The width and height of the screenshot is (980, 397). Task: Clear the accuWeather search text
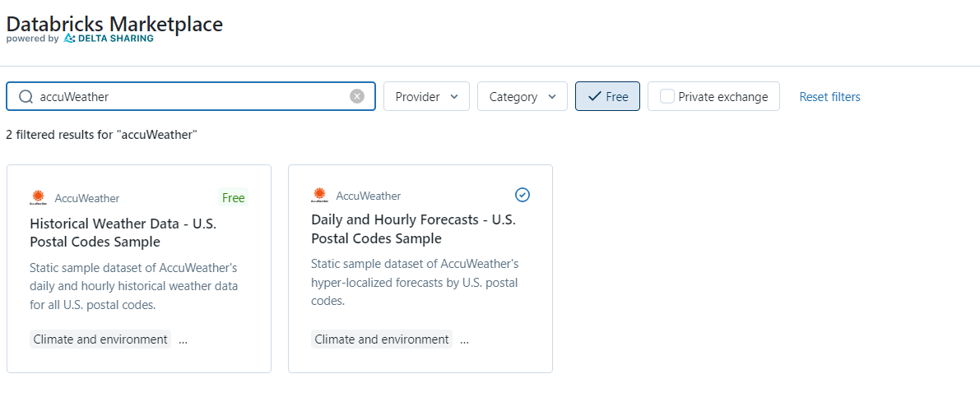(357, 96)
